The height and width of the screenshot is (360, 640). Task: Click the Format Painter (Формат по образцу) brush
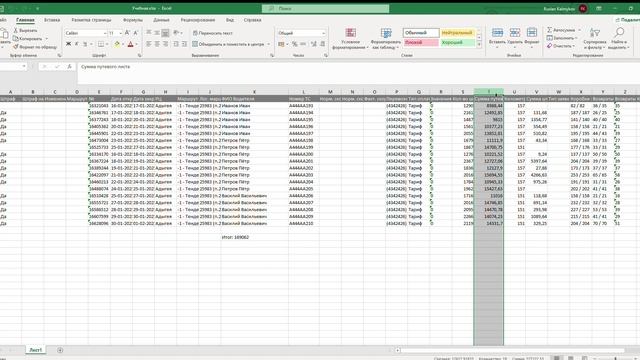[x=16, y=47]
